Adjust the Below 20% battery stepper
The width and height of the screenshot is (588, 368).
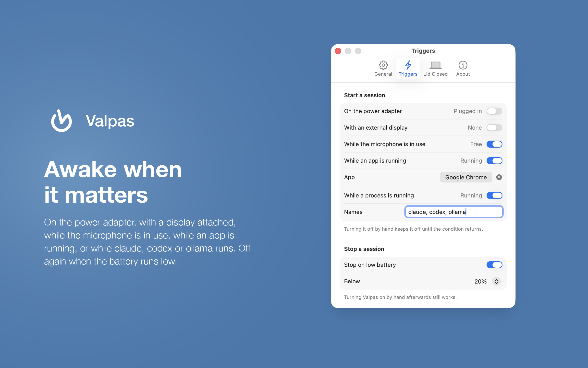[x=496, y=281]
